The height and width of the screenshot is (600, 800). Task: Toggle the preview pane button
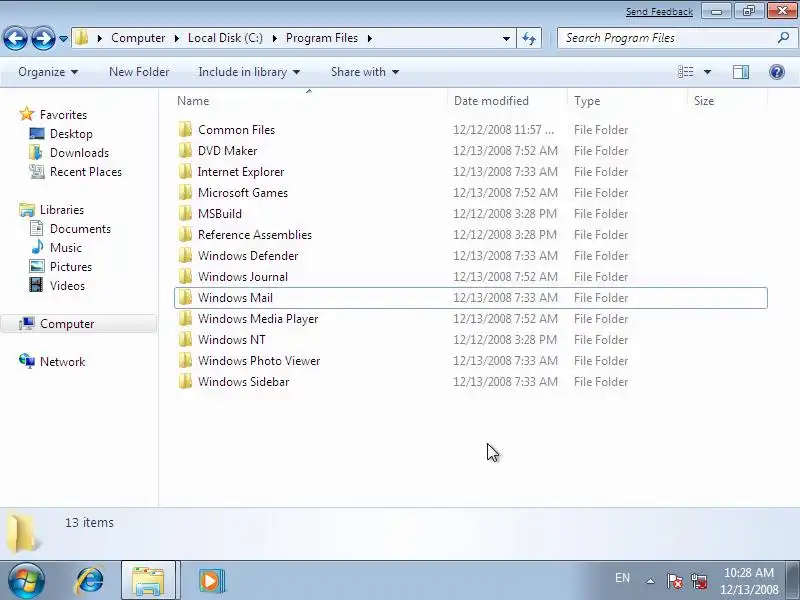coord(741,72)
